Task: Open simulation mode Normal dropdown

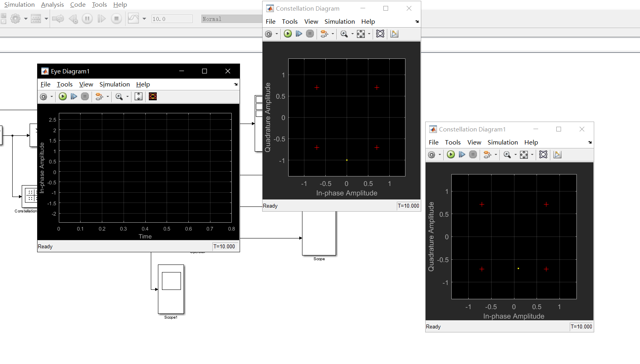Action: click(x=231, y=19)
